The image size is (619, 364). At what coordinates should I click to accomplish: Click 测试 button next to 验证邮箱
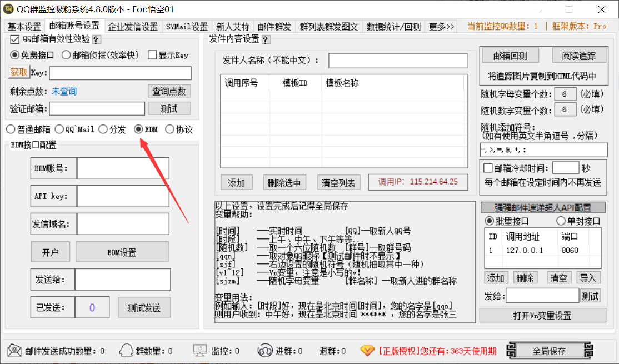click(x=169, y=108)
